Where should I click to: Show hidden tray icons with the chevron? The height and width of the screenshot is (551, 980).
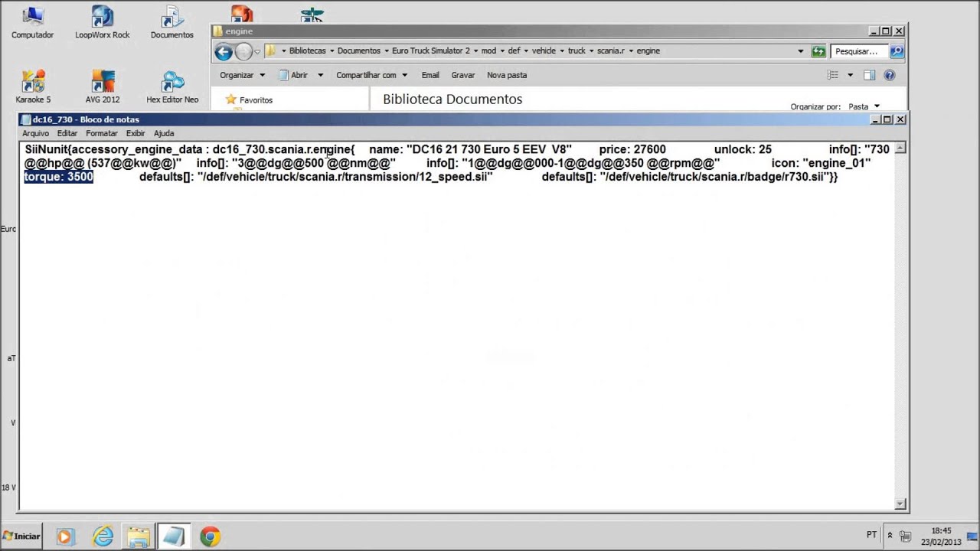(x=890, y=535)
